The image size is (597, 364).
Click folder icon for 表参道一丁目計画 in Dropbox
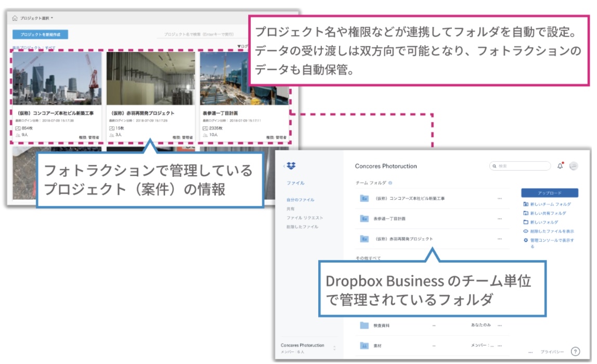(365, 218)
